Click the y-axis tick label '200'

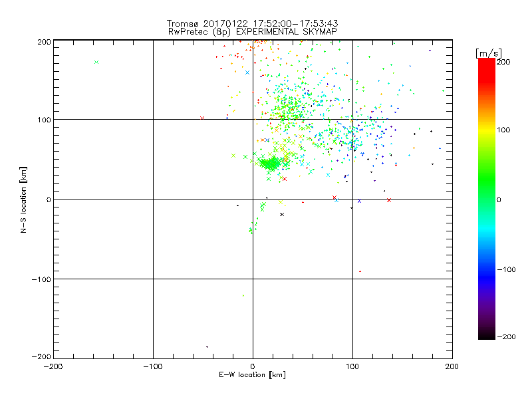[45, 42]
